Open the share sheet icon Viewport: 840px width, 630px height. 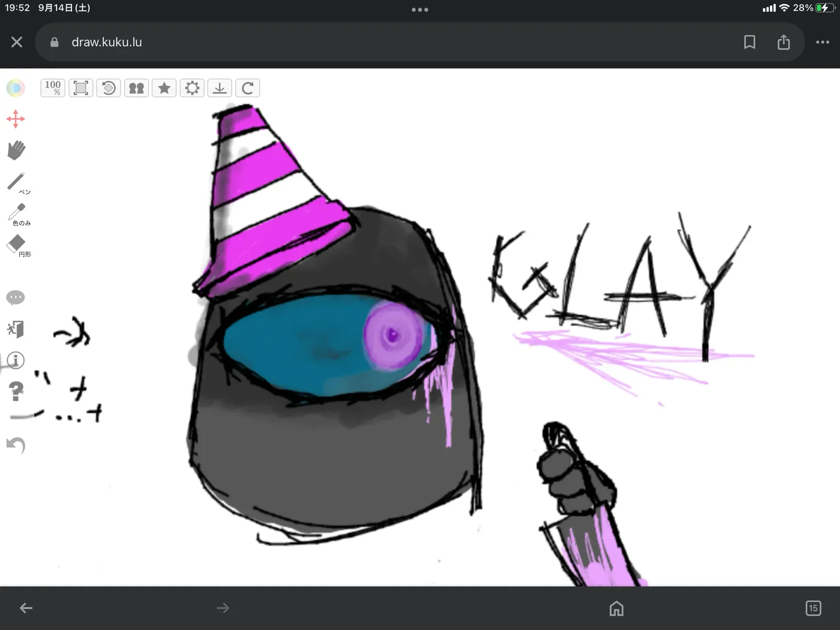(784, 42)
